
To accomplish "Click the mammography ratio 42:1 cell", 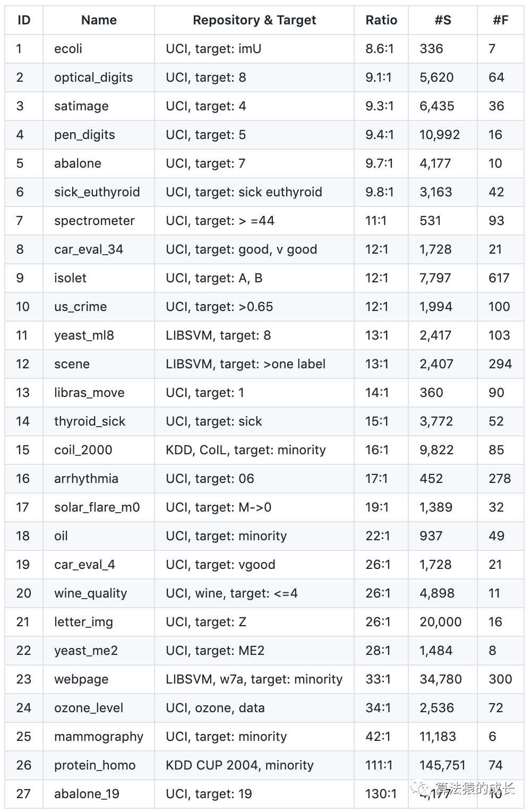I will (x=377, y=737).
